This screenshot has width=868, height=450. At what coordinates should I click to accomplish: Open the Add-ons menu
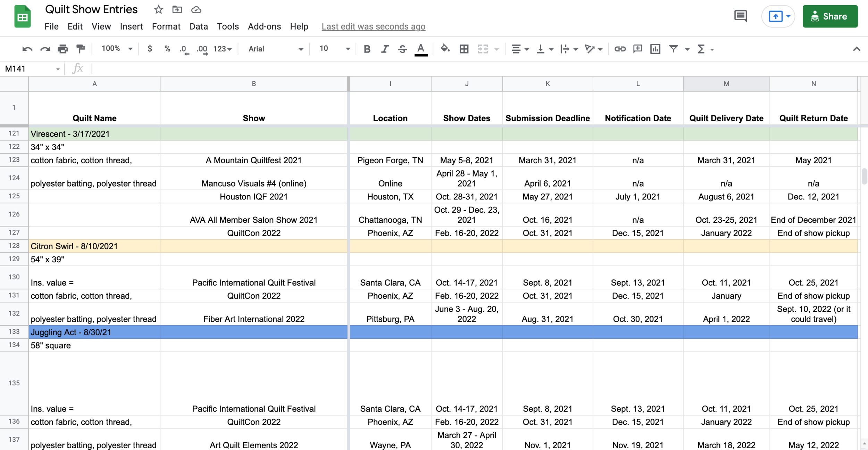point(264,26)
